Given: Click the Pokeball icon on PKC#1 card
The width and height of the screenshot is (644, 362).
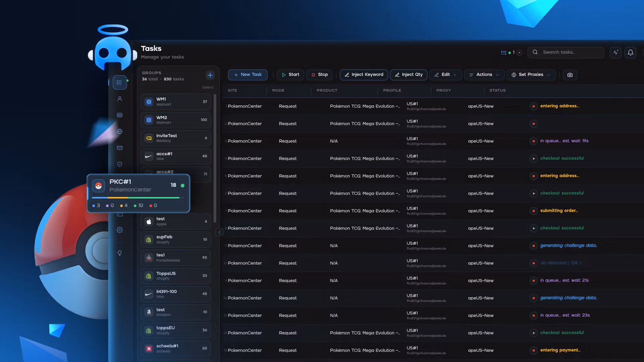Looking at the screenshot, I should click(x=98, y=185).
